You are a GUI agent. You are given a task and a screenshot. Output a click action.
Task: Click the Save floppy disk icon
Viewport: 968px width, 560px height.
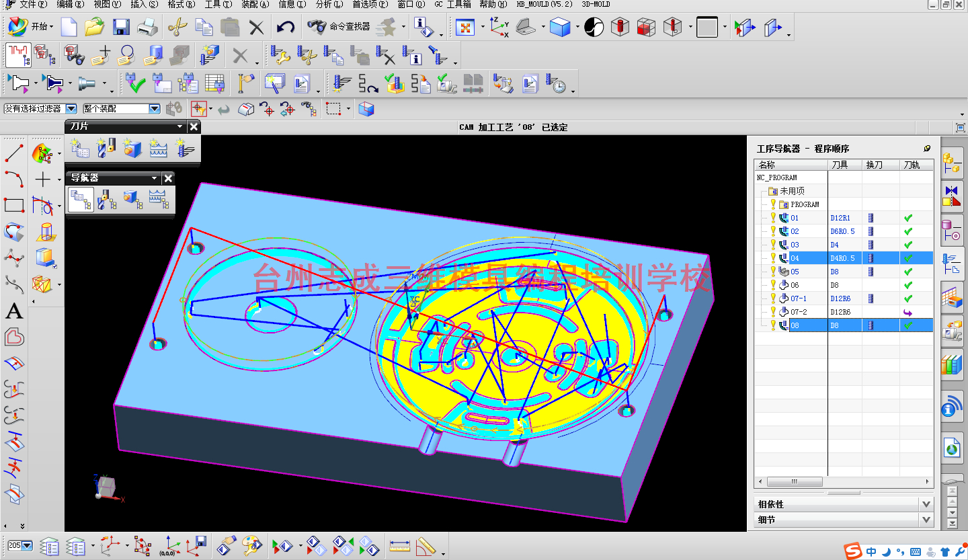pyautogui.click(x=121, y=27)
